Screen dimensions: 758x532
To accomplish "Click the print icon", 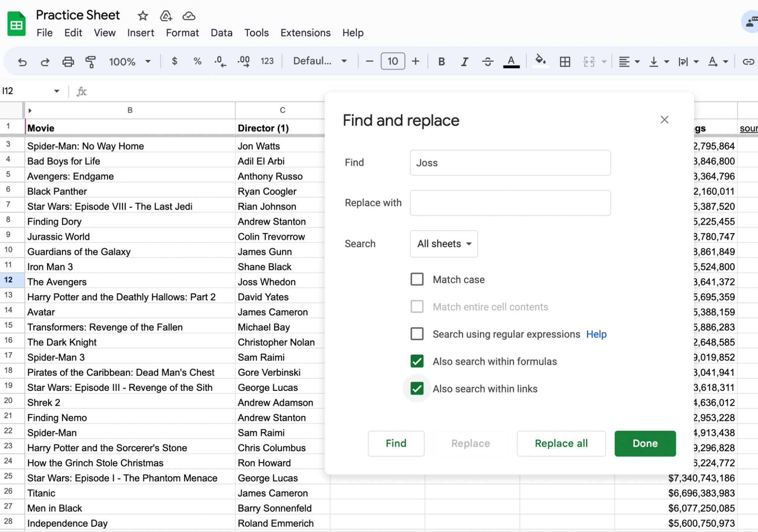I will point(68,61).
